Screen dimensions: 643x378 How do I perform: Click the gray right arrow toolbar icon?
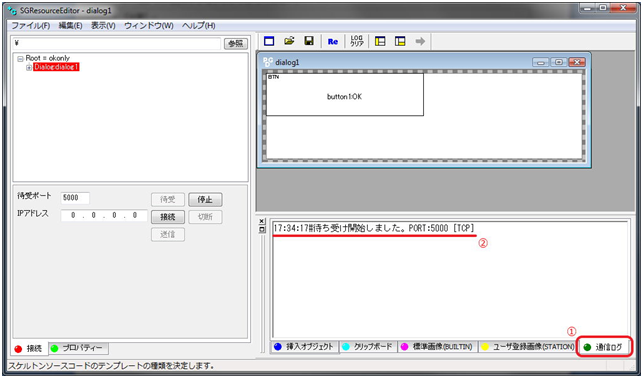pos(420,41)
